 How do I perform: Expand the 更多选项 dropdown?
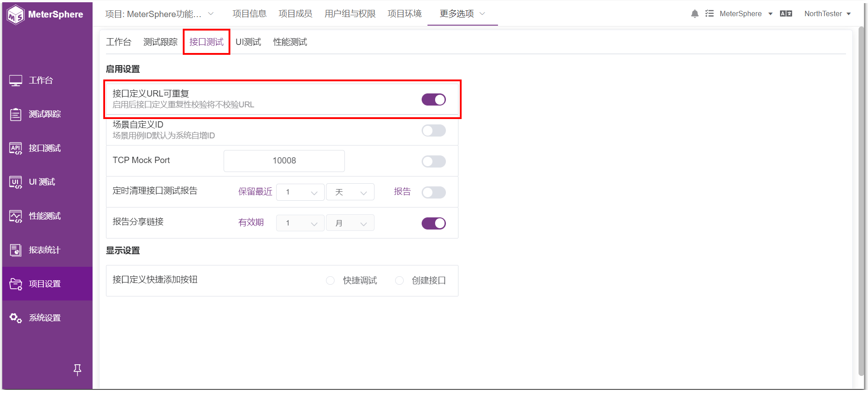(x=463, y=14)
